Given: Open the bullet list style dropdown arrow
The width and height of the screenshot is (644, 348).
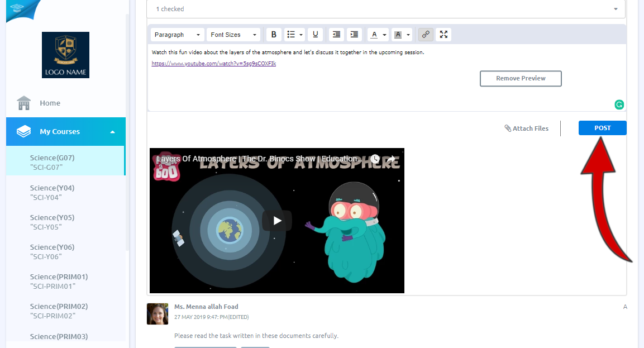Looking at the screenshot, I should click(301, 35).
